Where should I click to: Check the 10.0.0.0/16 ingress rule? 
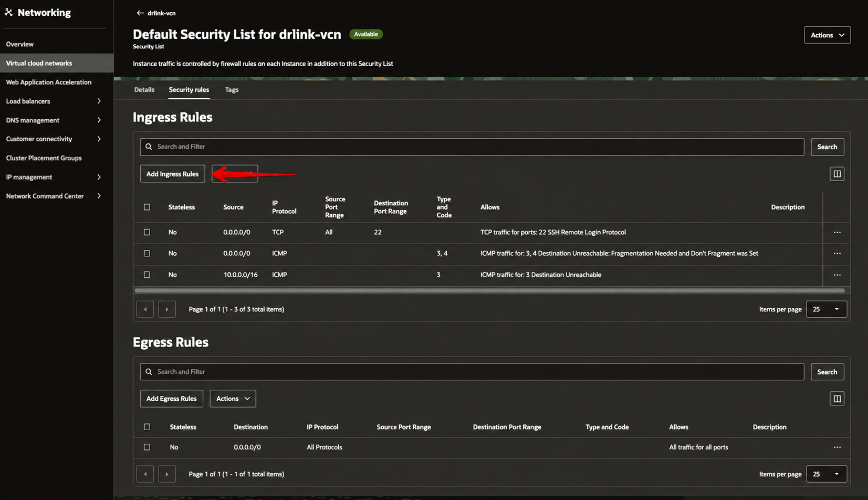pyautogui.click(x=147, y=275)
